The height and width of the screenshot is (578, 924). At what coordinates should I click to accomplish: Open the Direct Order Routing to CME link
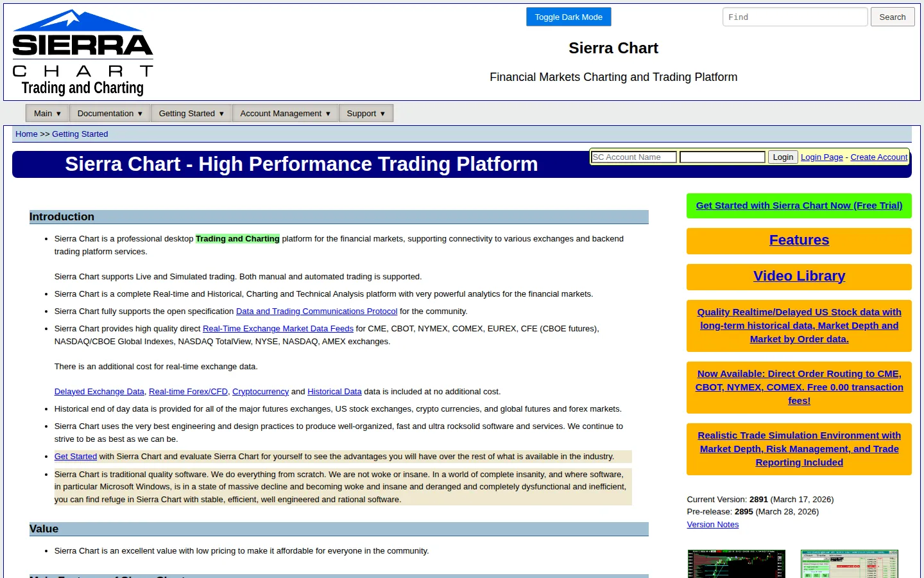(799, 387)
